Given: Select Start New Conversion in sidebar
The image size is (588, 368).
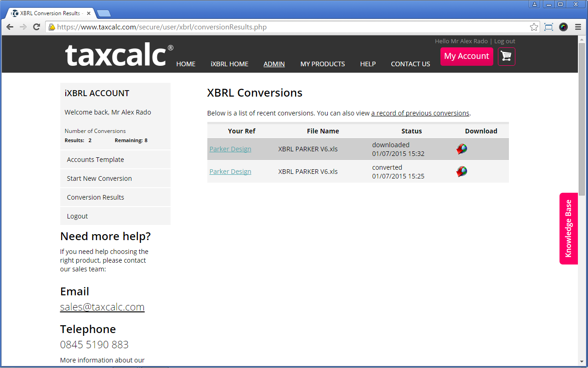Looking at the screenshot, I should tap(115, 178).
